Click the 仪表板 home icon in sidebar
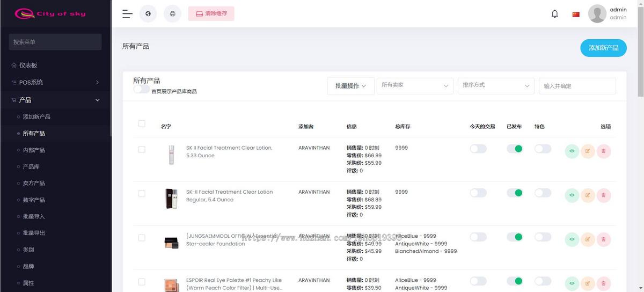644x292 pixels. 14,65
